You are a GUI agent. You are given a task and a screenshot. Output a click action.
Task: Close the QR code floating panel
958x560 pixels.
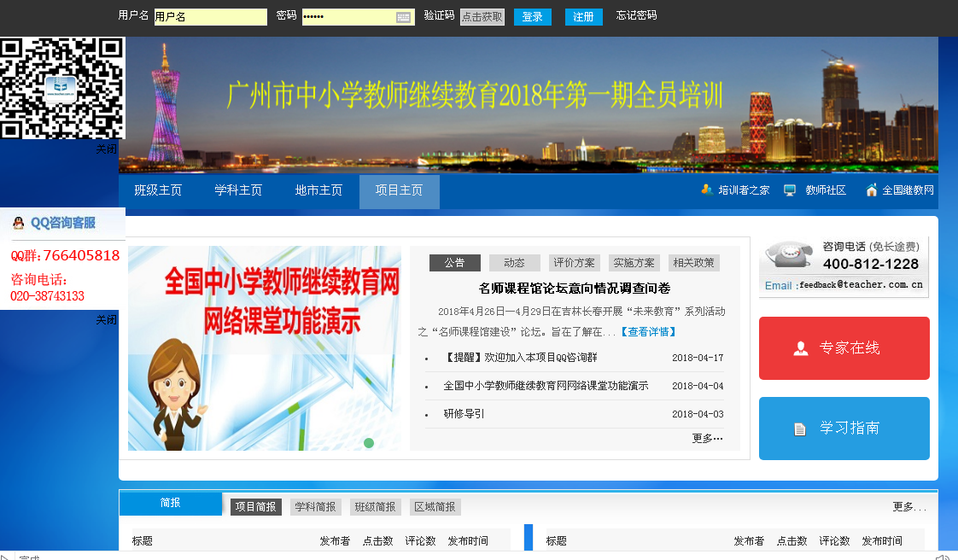[106, 149]
